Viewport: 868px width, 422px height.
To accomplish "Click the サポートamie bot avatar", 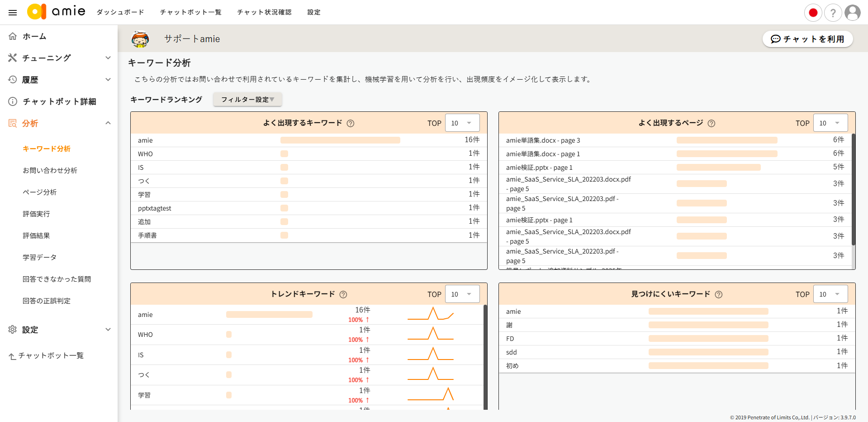I will (x=140, y=39).
